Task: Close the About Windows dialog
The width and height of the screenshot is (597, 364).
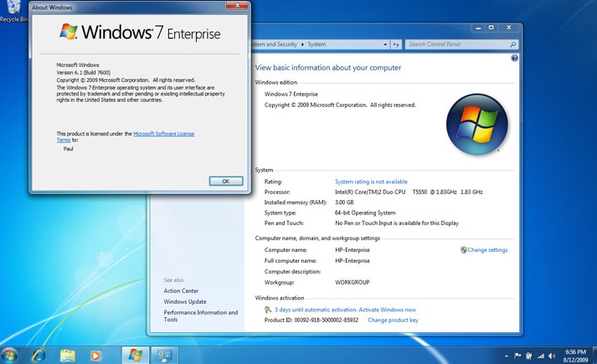Action: pos(237,5)
